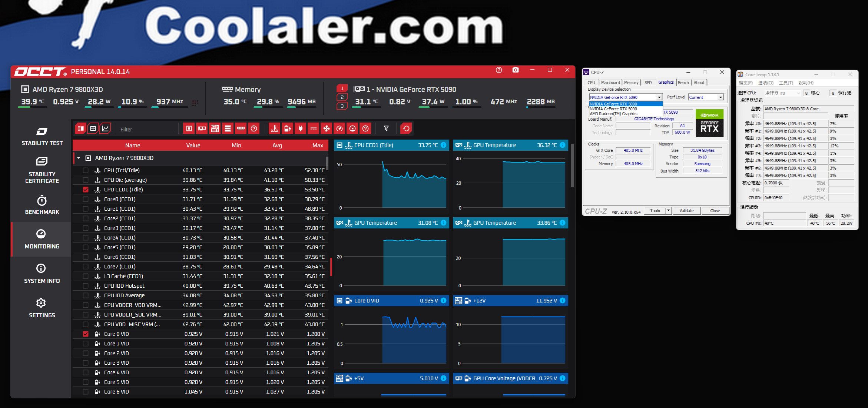The height and width of the screenshot is (408, 868).
Task: Select GPU 3 in OCCT header
Action: coord(342,106)
